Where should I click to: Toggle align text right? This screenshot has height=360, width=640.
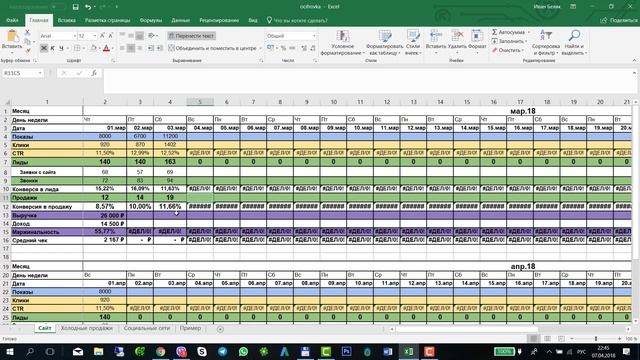[140, 48]
